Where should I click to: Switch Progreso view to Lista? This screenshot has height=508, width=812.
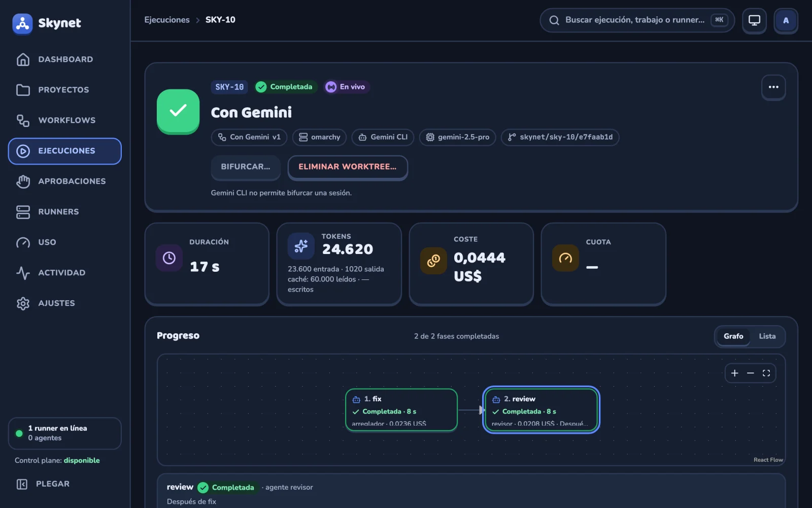pos(767,336)
